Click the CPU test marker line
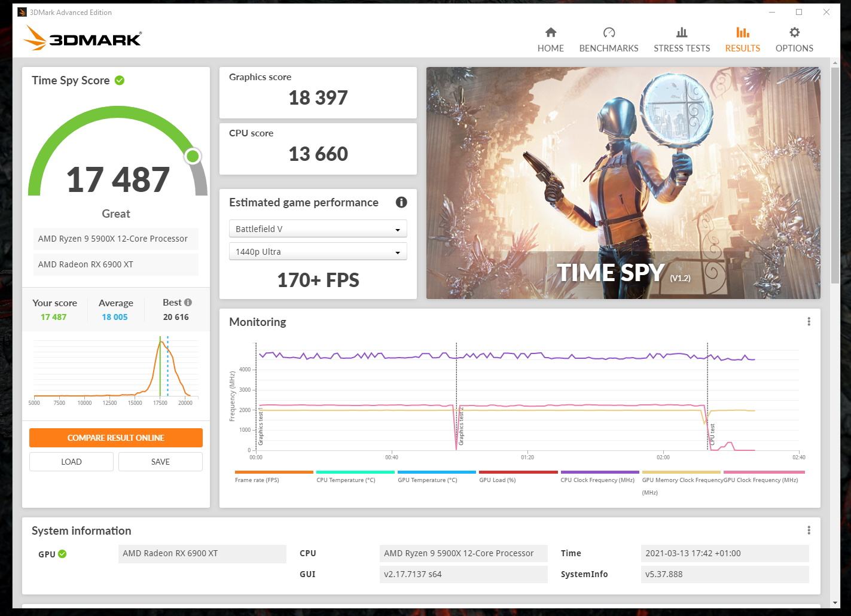Viewport: 851px width, 616px height. coord(707,397)
